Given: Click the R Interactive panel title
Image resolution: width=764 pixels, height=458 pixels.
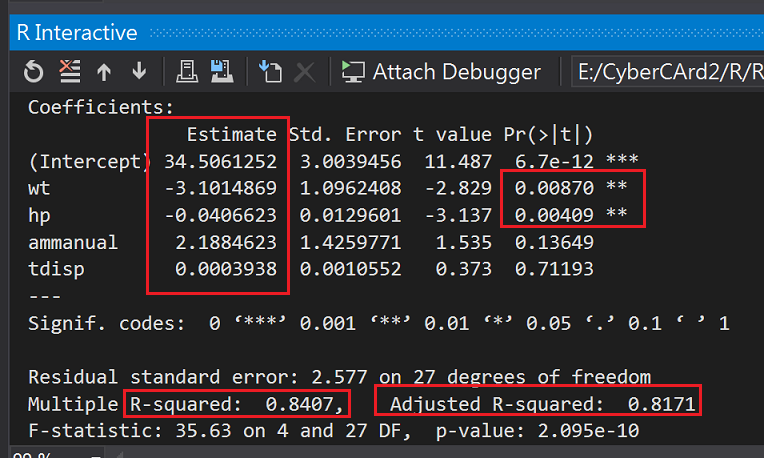Looking at the screenshot, I should pyautogui.click(x=77, y=33).
